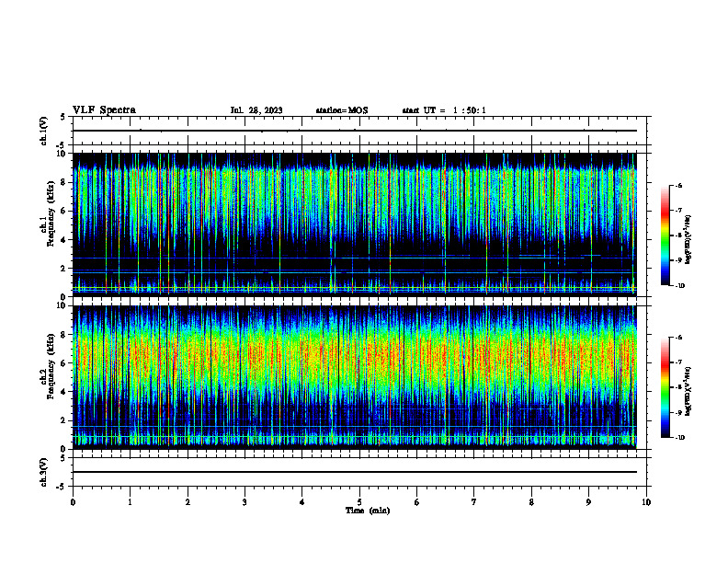The width and height of the screenshot is (728, 563).
Task: Click time axis tick label "4"
Action: (x=302, y=502)
